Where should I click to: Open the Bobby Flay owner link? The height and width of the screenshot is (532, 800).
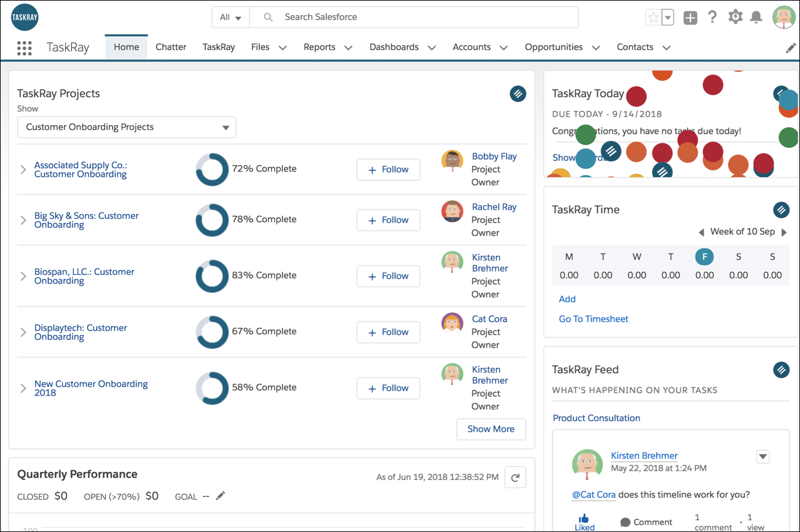(494, 156)
